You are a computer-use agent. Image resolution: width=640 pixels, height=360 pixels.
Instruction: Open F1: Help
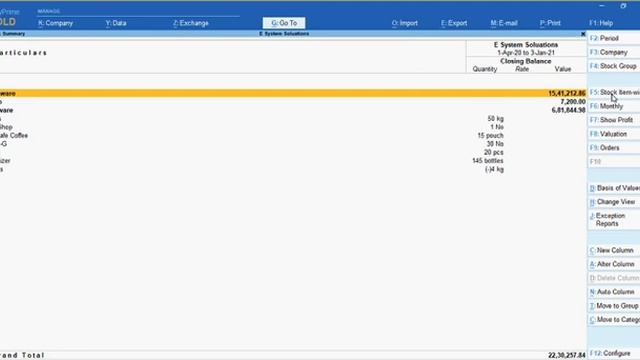[x=601, y=23]
